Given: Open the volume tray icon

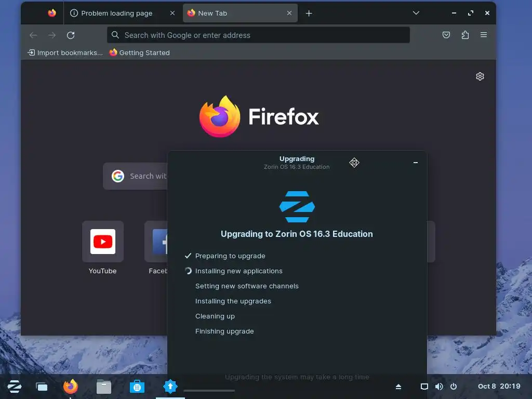Looking at the screenshot, I should pos(438,387).
